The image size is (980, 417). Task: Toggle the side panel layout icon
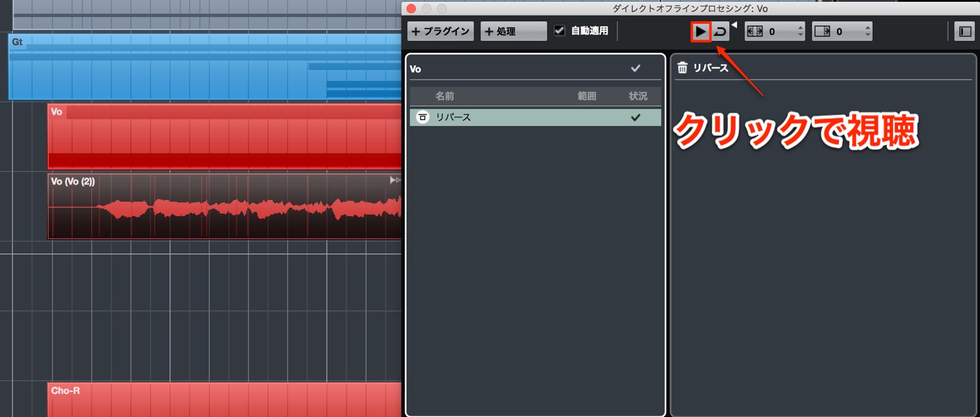click(964, 31)
